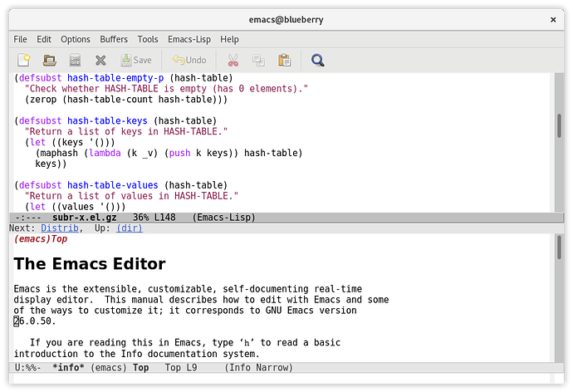Open the Emacs-Lisp menu

[189, 39]
